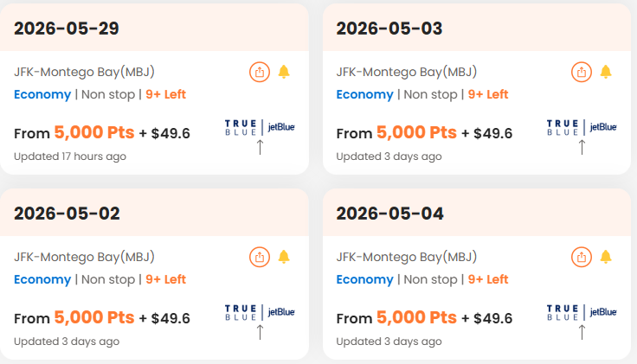Set alert bell for 2026-05-02 flight

[x=284, y=257]
